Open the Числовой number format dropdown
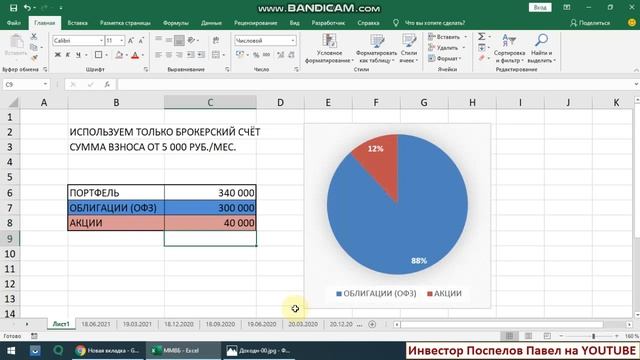The width and height of the screenshot is (640, 360). (293, 40)
